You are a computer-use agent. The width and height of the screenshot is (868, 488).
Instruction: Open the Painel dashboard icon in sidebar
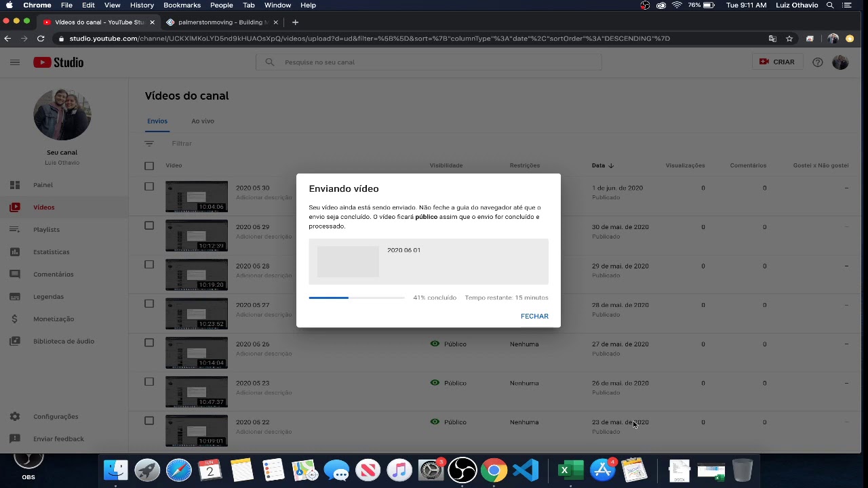coord(15,185)
